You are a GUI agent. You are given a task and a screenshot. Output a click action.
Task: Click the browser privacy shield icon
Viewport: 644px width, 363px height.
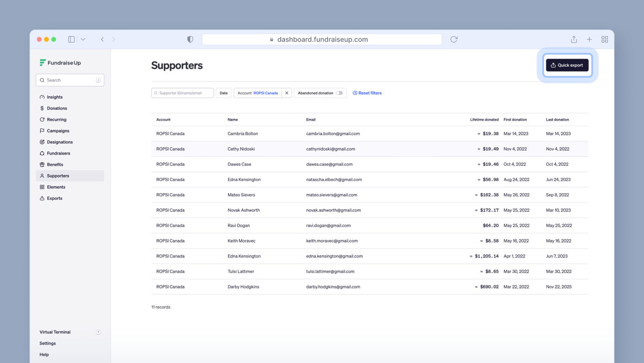tap(190, 39)
